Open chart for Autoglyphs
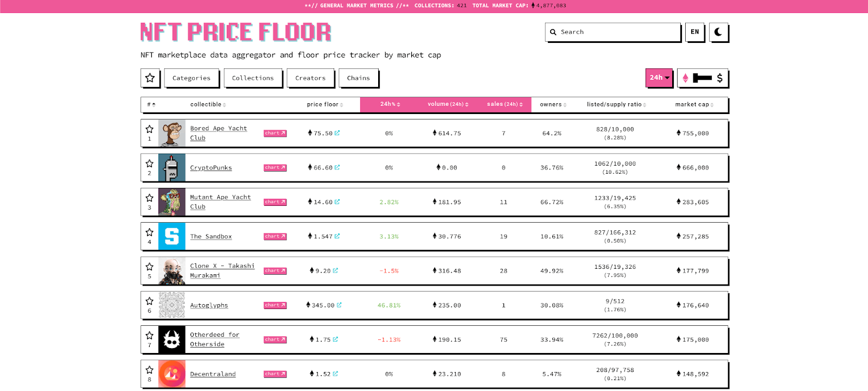The image size is (868, 391). pos(275,305)
